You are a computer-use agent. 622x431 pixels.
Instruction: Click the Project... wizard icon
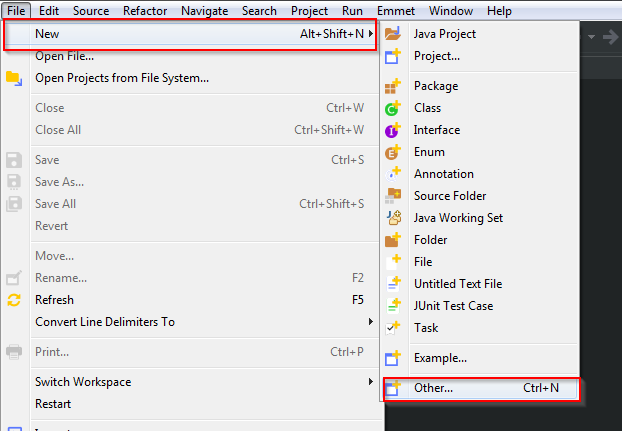[x=393, y=56]
